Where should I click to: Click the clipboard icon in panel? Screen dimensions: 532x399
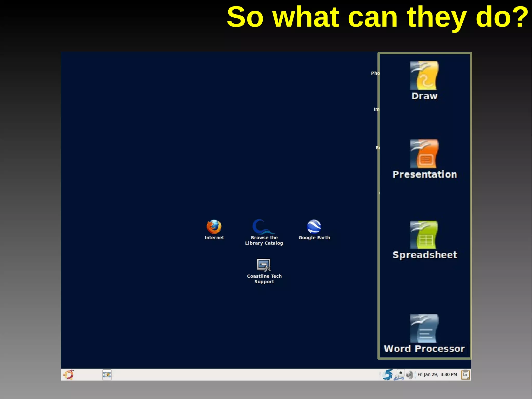465,375
